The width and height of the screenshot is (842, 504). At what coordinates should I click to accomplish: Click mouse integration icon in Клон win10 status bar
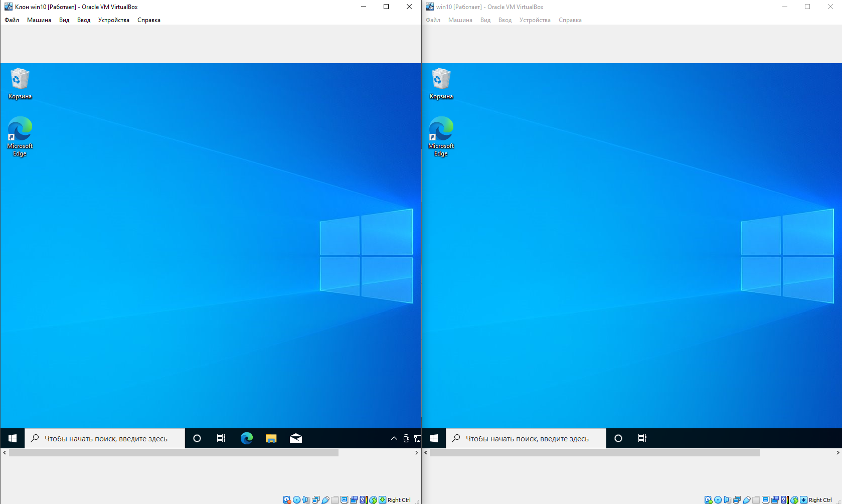point(373,499)
